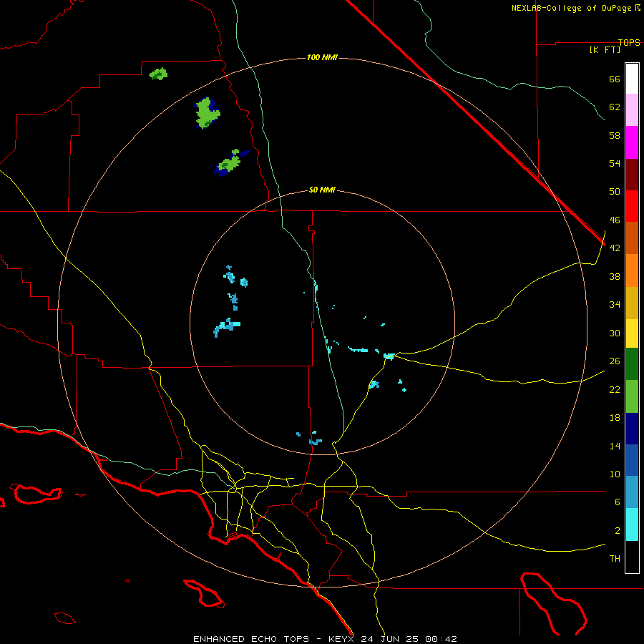Screen dimensions: 644x644
Task: Click the green and navy elongated echo cell
Action: click(230, 163)
